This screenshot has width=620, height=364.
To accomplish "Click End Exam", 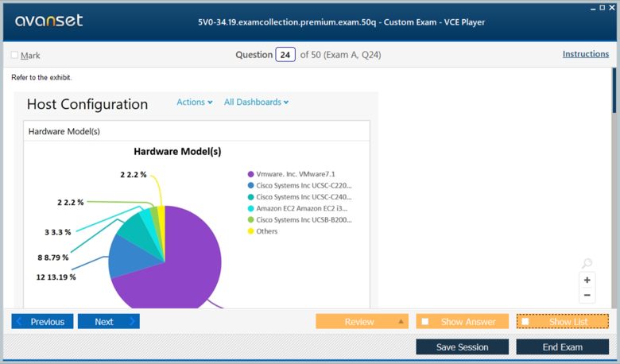I will pos(562,347).
